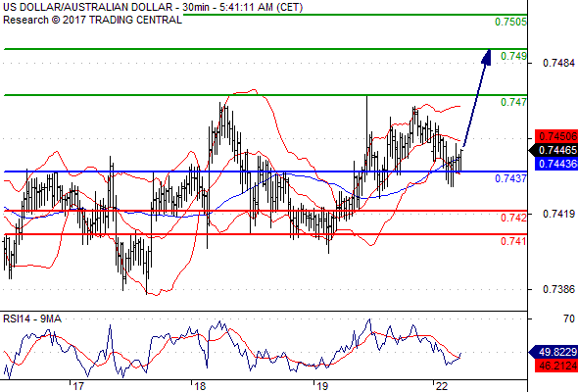Click the RSI14 - 9MA indicator title
Viewport: 578px width, 392px height.
point(32,318)
